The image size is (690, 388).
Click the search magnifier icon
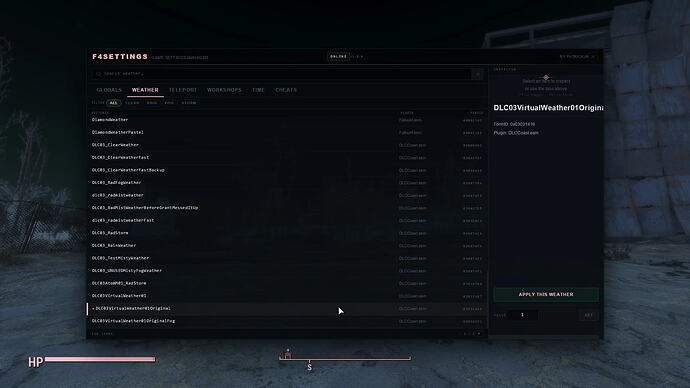pyautogui.click(x=98, y=74)
